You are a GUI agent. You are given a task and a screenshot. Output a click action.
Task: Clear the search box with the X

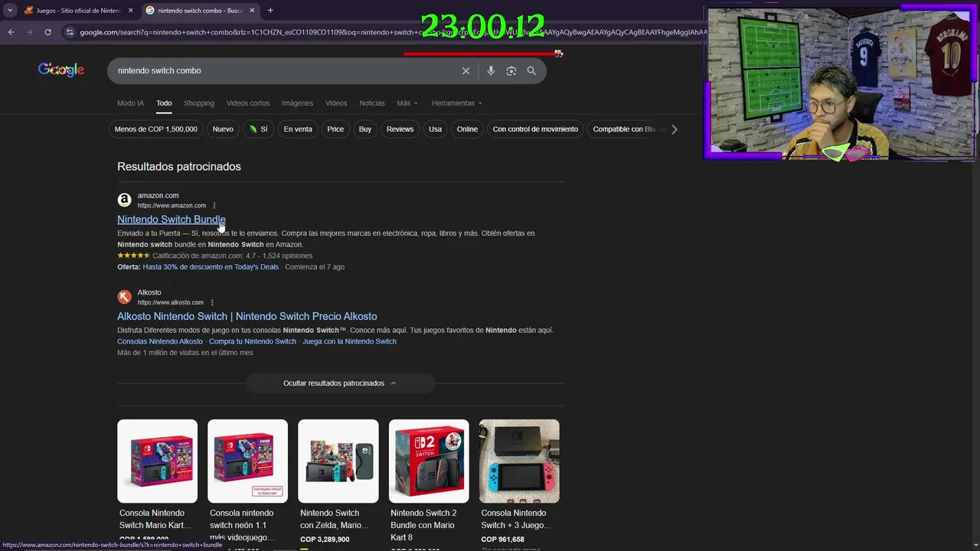coord(465,70)
